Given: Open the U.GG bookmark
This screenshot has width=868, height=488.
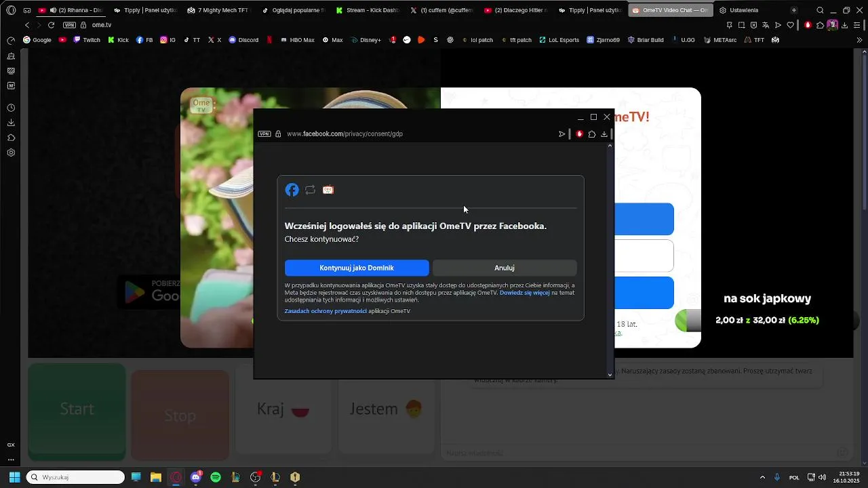Looking at the screenshot, I should pyautogui.click(x=683, y=40).
